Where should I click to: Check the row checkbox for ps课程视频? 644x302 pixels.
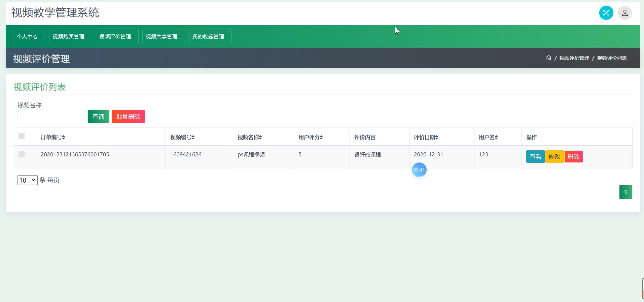coord(22,154)
